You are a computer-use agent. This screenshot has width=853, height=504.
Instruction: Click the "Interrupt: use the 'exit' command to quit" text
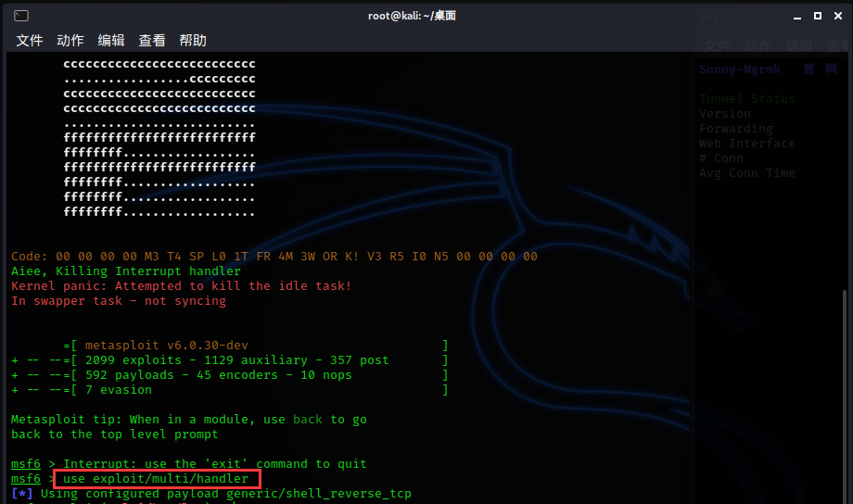(x=215, y=464)
